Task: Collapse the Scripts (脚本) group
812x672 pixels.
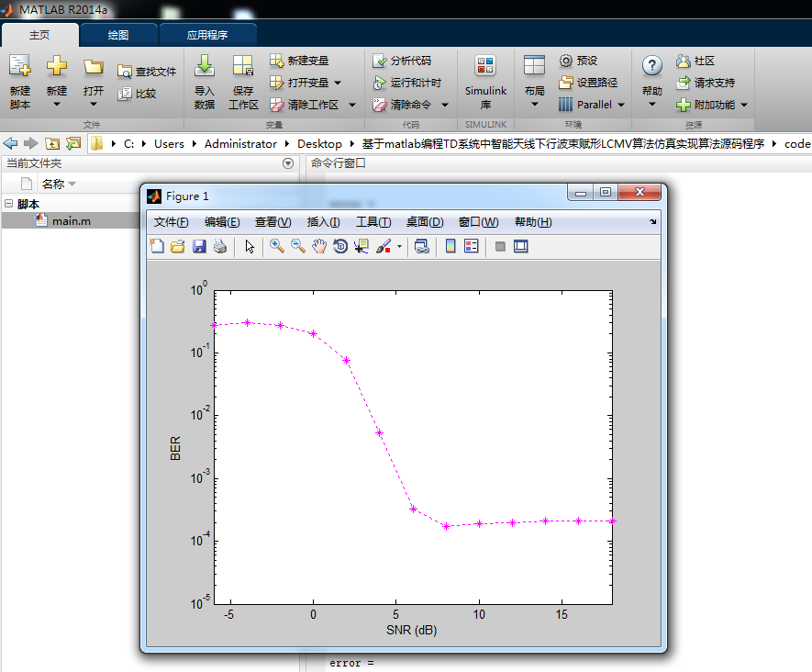Action: [x=9, y=204]
